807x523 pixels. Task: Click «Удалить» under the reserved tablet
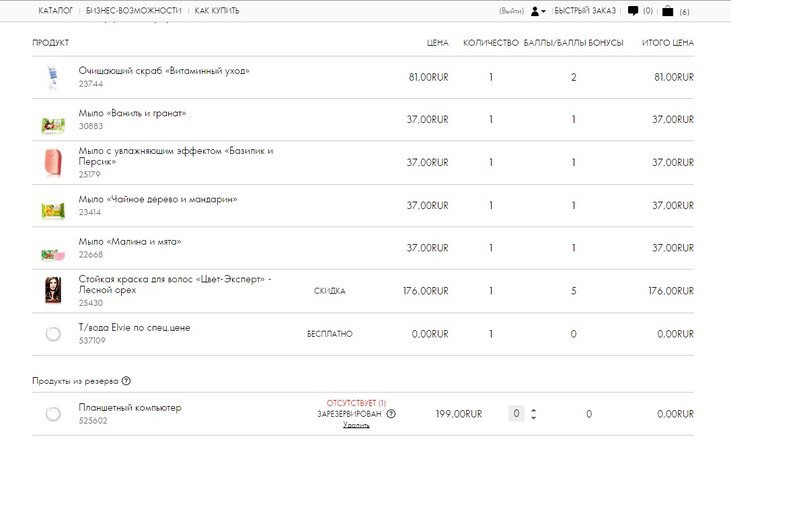point(356,425)
